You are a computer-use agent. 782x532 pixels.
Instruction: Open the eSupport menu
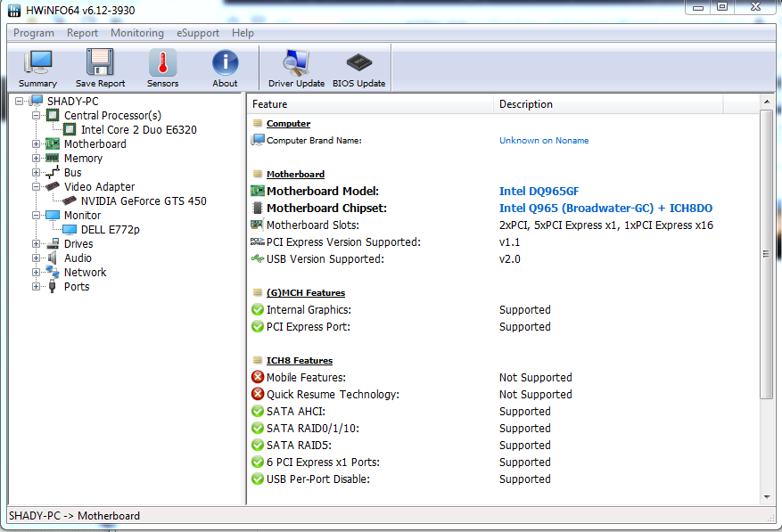coord(198,33)
